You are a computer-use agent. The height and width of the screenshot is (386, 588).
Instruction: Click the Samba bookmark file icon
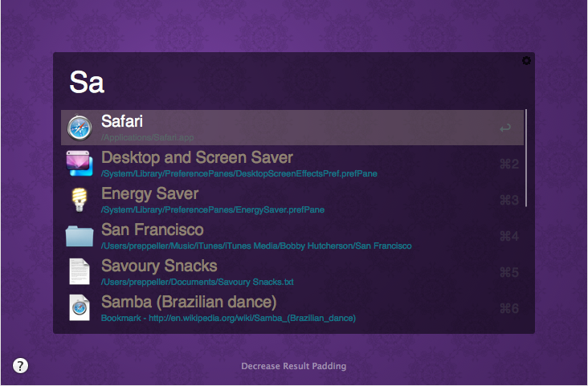[80, 308]
